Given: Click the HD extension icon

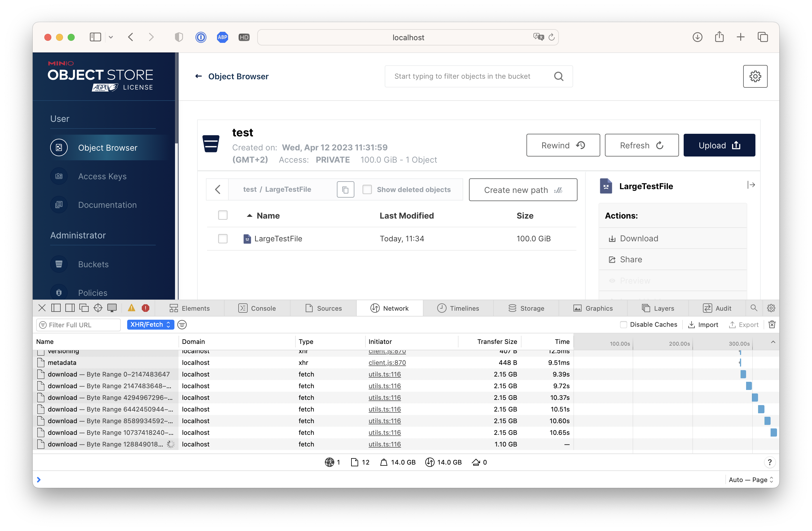Looking at the screenshot, I should point(244,37).
